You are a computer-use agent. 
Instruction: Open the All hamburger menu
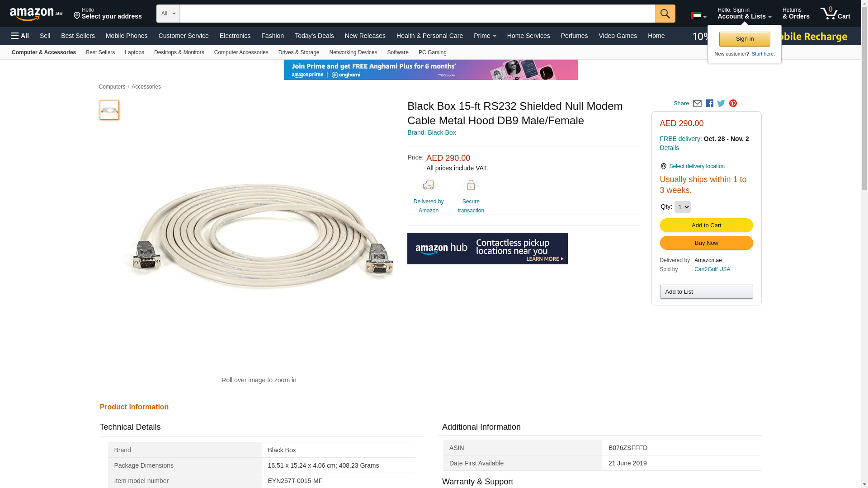point(20,36)
